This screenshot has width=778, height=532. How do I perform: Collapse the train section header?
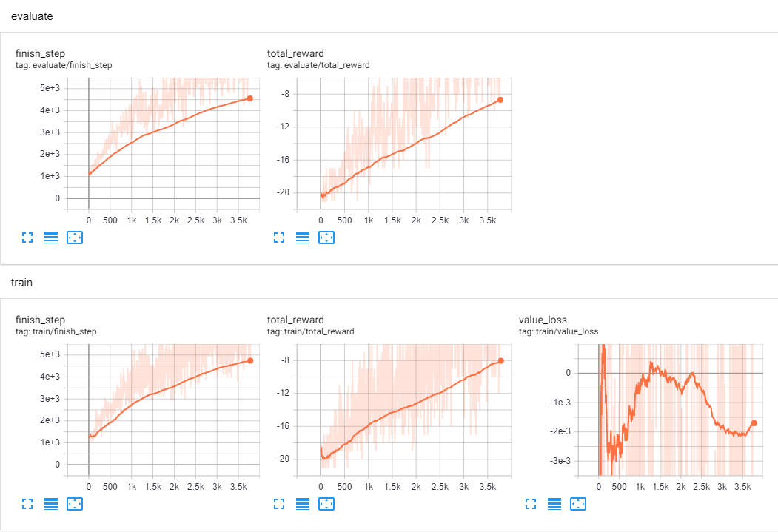[21, 283]
